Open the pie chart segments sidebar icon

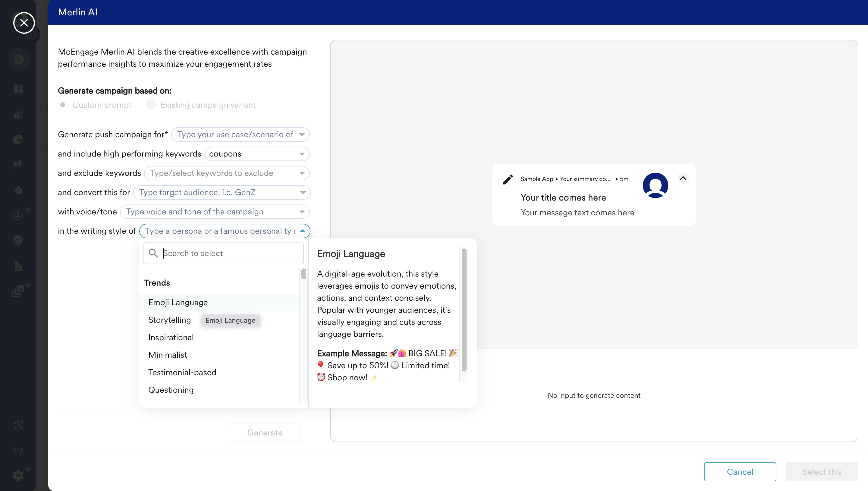tap(18, 139)
